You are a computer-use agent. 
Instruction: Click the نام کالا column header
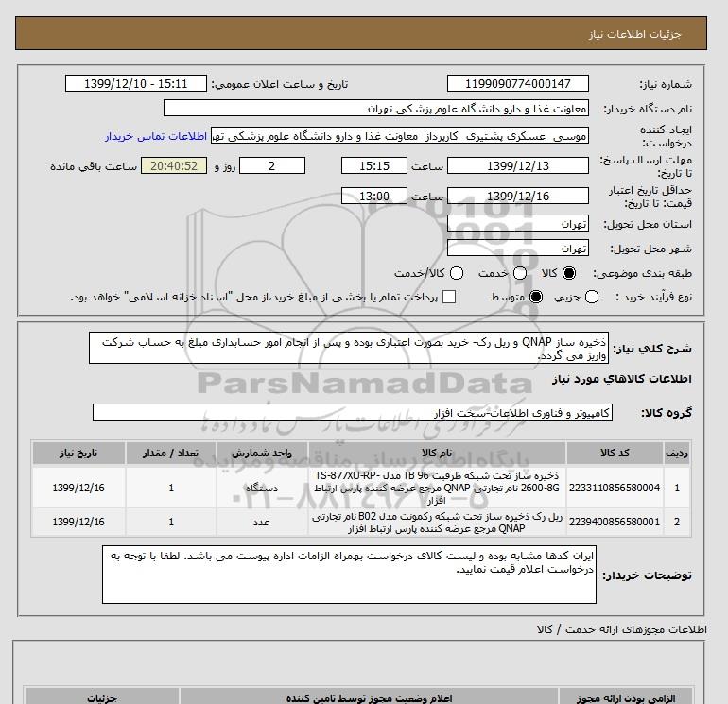[437, 453]
